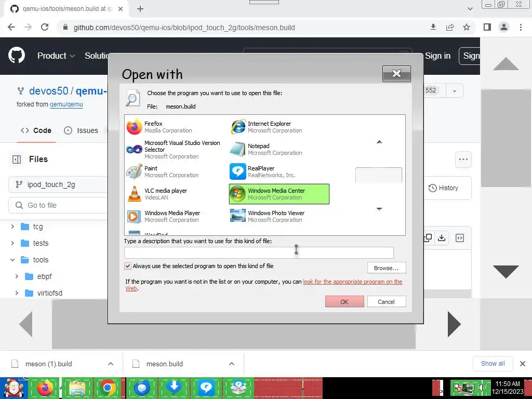
Task: Click Cancel in the Open with dialog
Action: [x=386, y=302]
